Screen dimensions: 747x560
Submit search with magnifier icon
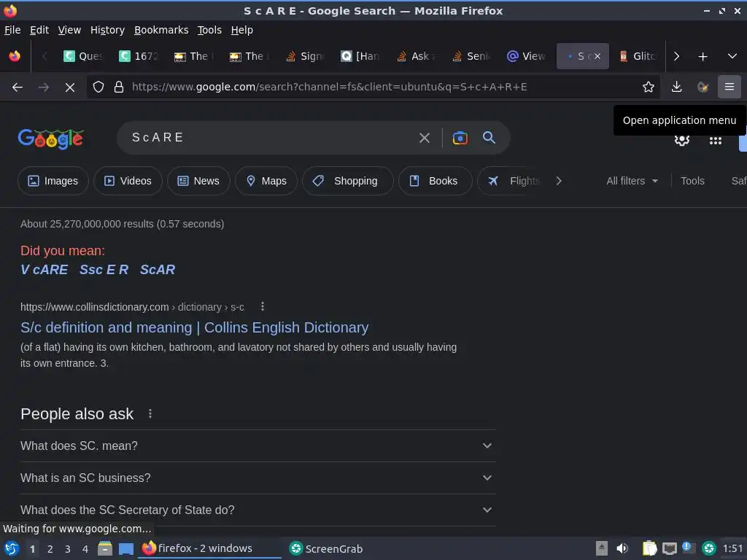coord(489,138)
